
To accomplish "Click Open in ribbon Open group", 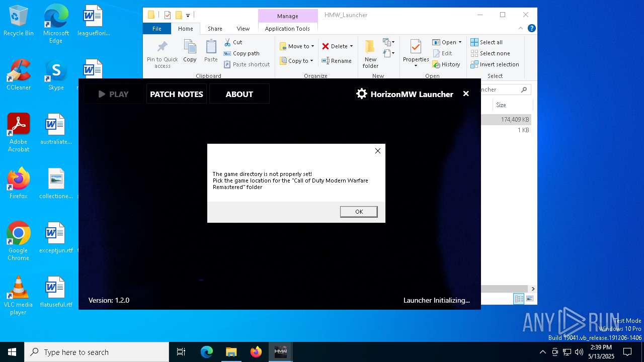I will pyautogui.click(x=444, y=42).
